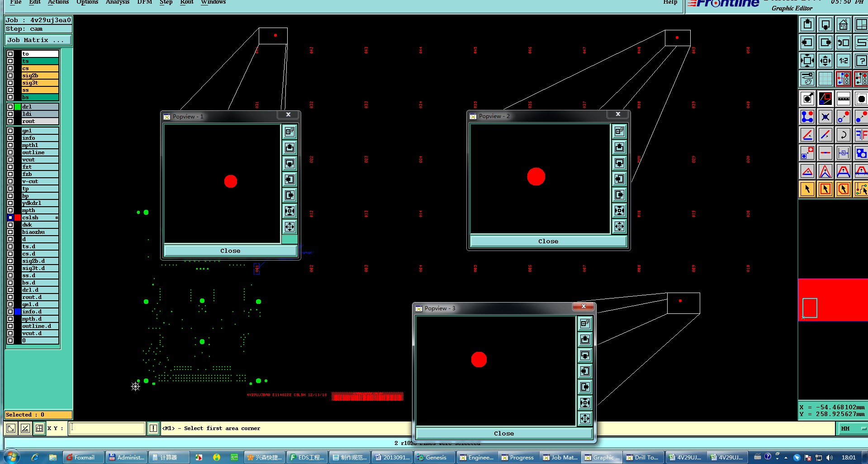Toggle the checkbox for layer cs

click(x=10, y=68)
